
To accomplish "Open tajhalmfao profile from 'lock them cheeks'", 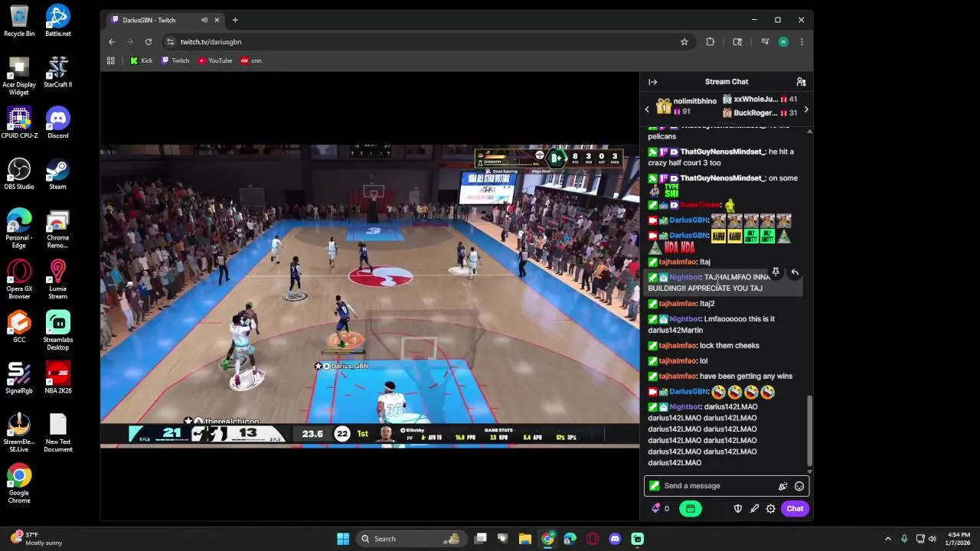I will (x=678, y=346).
